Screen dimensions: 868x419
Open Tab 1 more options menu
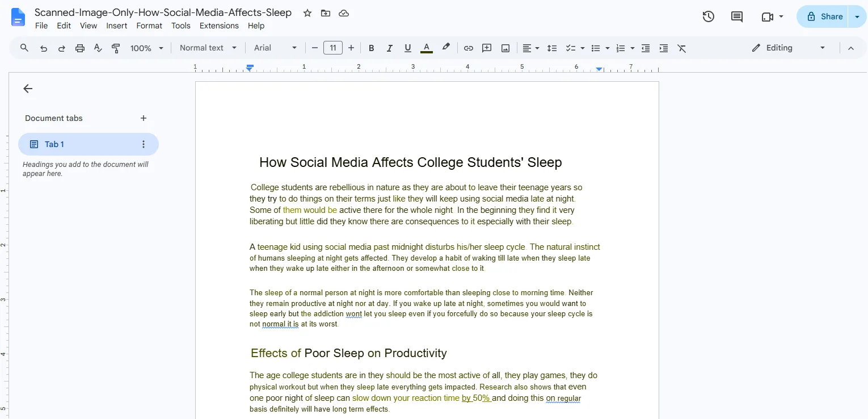[144, 144]
